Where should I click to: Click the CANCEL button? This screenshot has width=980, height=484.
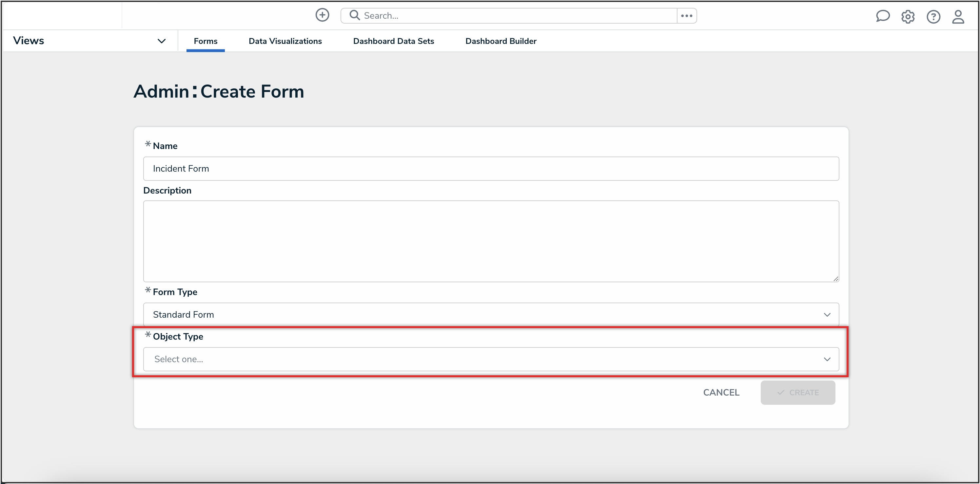pyautogui.click(x=721, y=392)
